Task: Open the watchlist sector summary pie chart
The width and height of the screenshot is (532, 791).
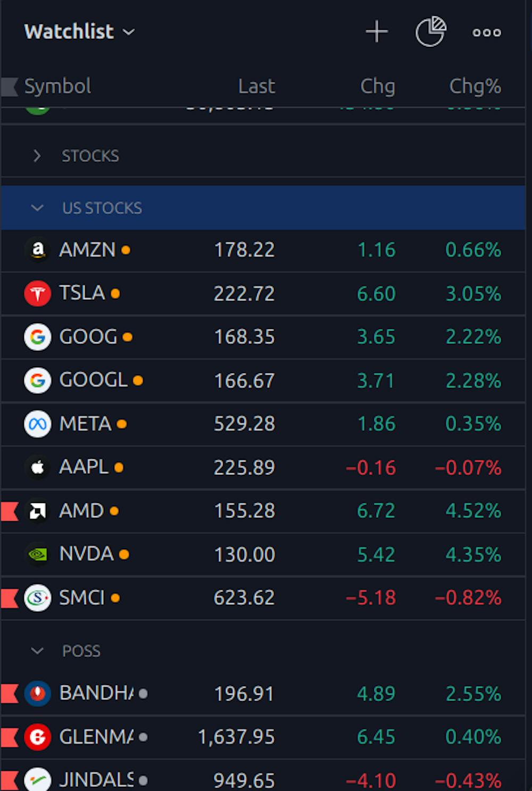Action: 431,31
